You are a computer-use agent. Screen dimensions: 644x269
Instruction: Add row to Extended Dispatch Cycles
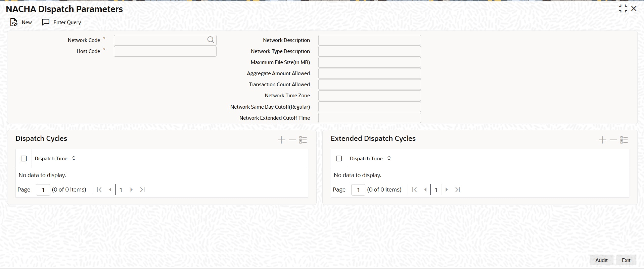coord(602,140)
